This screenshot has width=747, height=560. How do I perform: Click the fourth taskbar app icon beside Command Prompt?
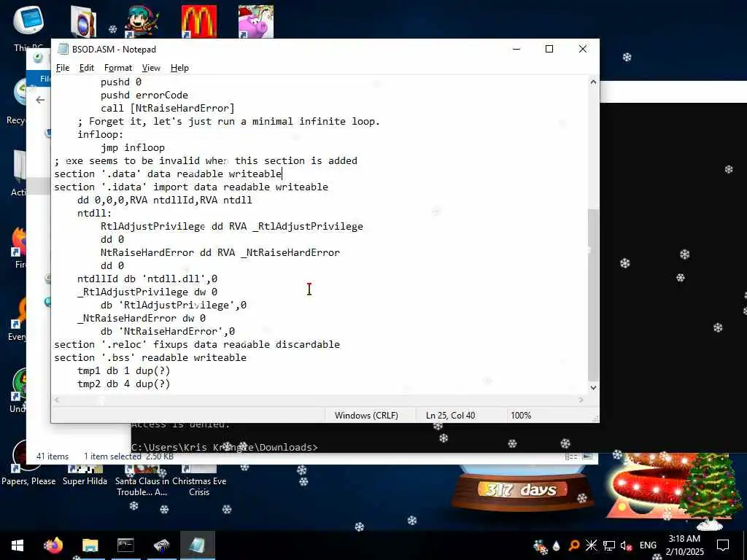pyautogui.click(x=161, y=545)
